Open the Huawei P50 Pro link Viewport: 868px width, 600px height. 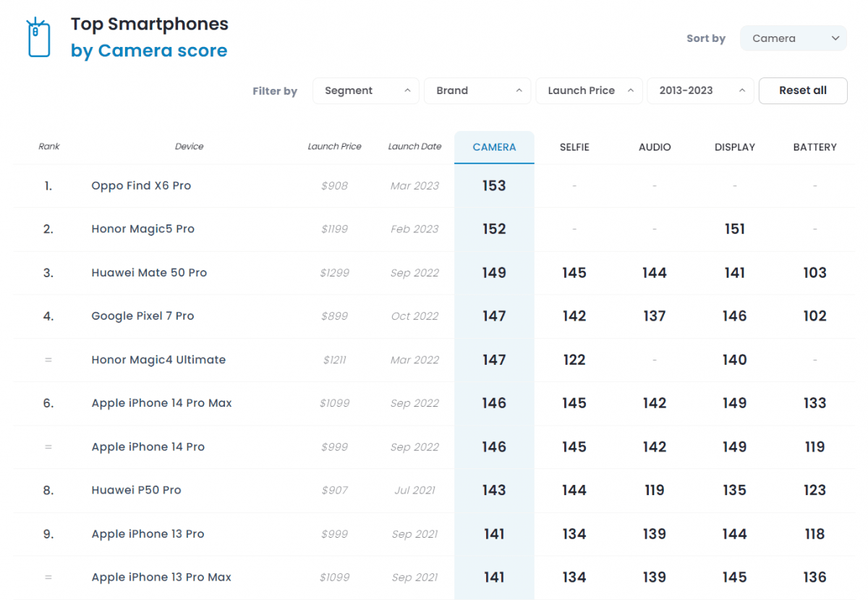click(x=136, y=490)
